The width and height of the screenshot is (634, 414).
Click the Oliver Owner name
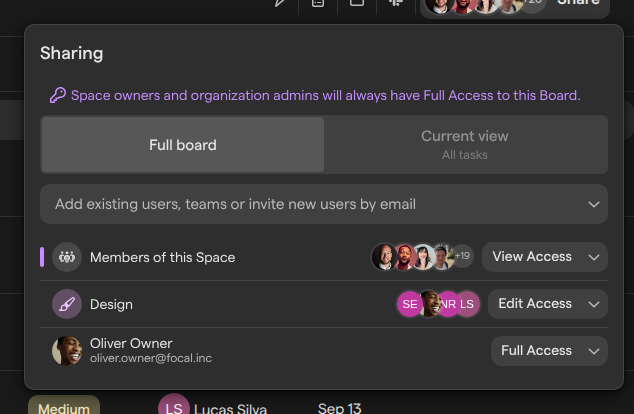[131, 343]
